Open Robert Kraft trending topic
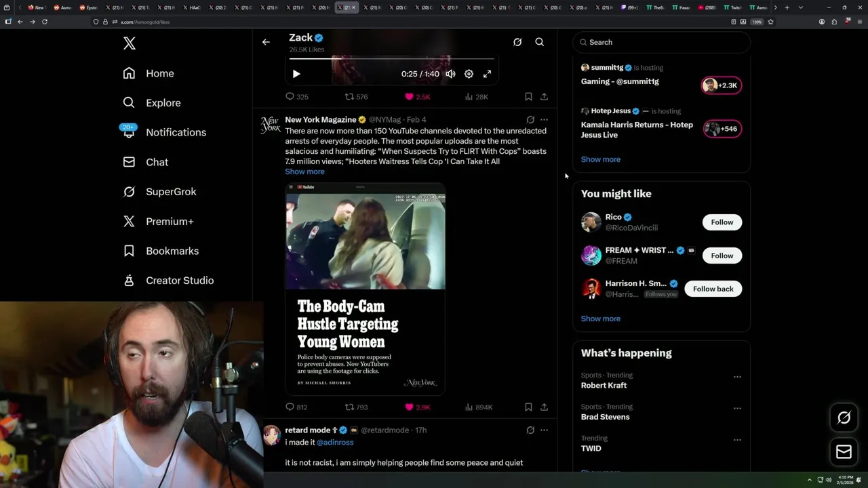Screen dimensions: 868x488 (x=604, y=386)
